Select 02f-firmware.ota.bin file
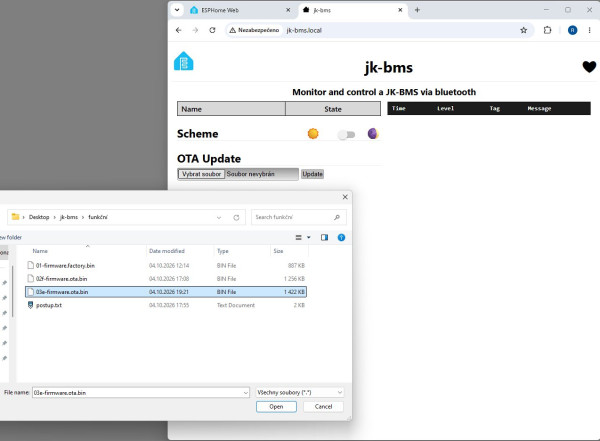Viewport: 600px width, 441px height. tap(166, 279)
